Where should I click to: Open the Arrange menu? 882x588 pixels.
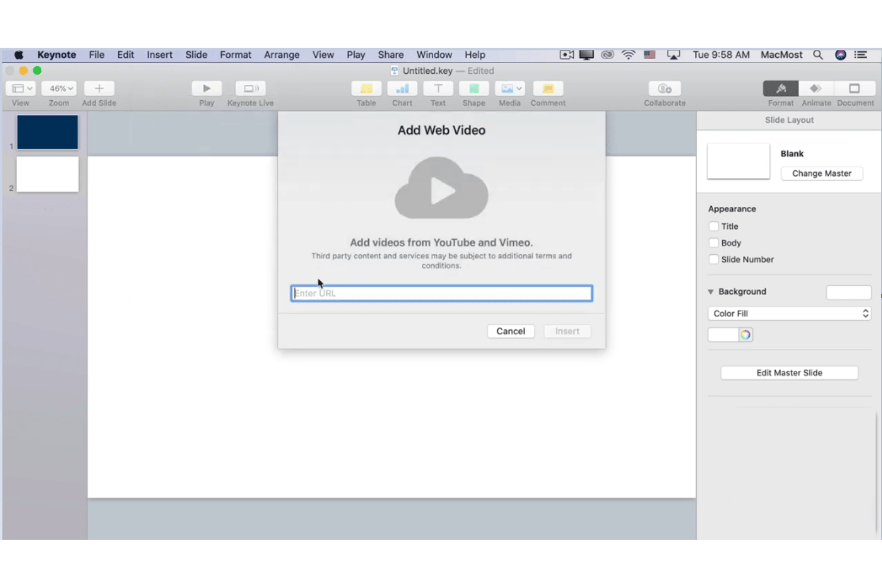(282, 55)
